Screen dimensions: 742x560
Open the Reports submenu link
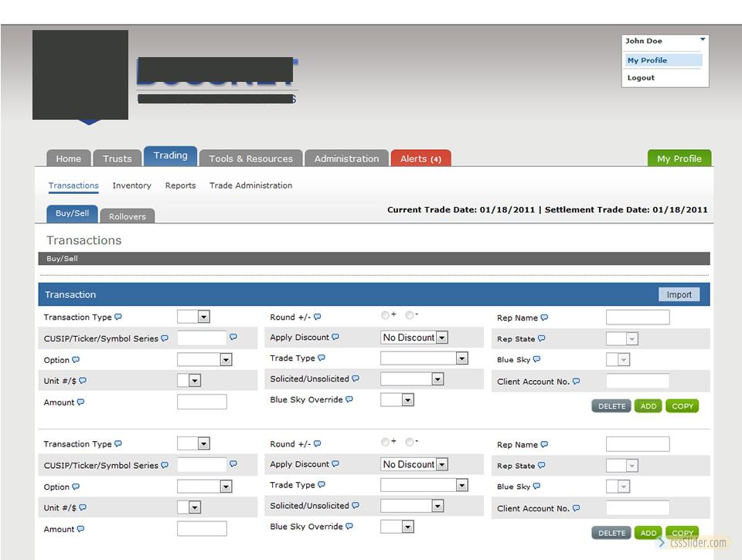coord(180,185)
